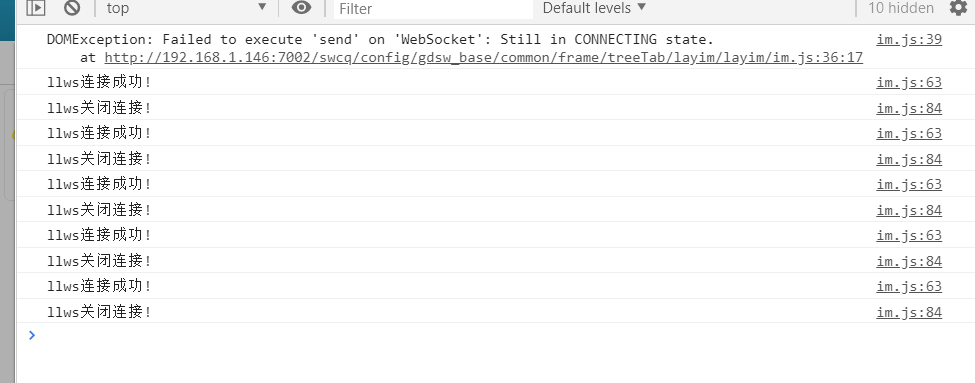Open the 'top' JavaScript context dropdown
This screenshot has height=383, width=975.
click(187, 8)
